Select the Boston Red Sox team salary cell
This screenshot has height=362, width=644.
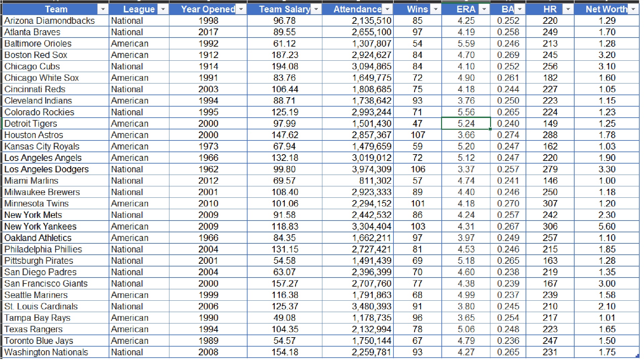tap(284, 55)
